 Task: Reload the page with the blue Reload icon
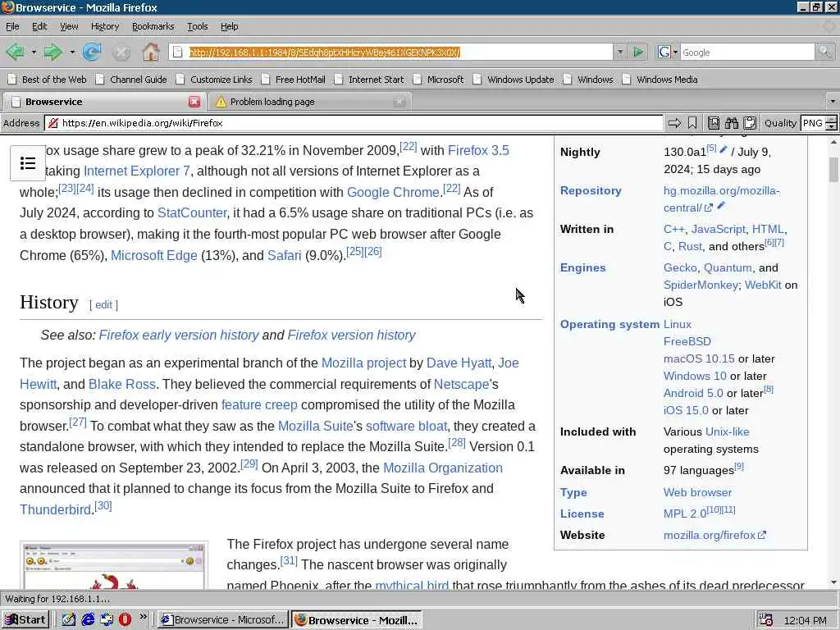[x=92, y=52]
